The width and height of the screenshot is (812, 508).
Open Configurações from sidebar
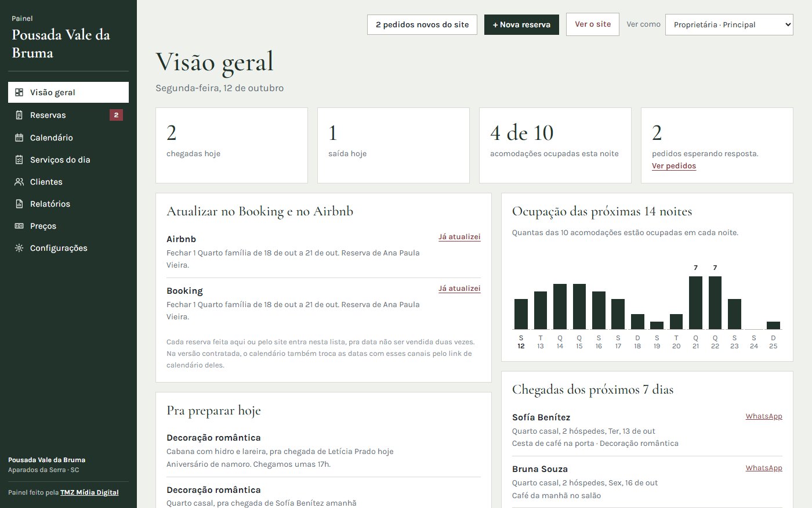pos(68,248)
